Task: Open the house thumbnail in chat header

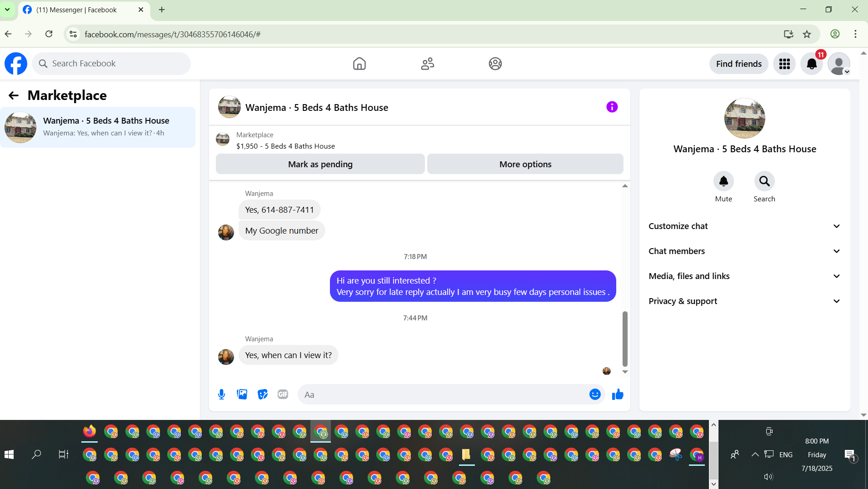Action: point(229,107)
